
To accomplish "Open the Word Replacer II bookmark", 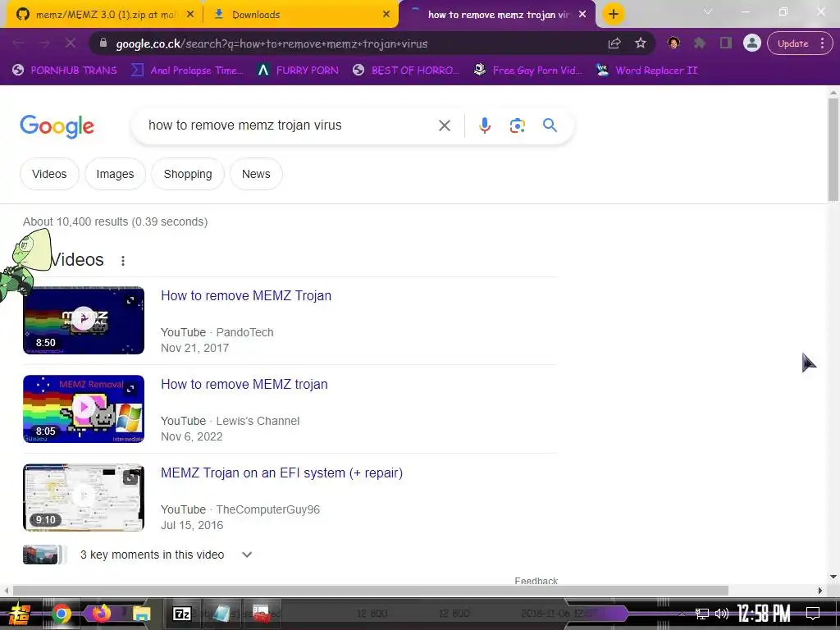I will pos(646,71).
